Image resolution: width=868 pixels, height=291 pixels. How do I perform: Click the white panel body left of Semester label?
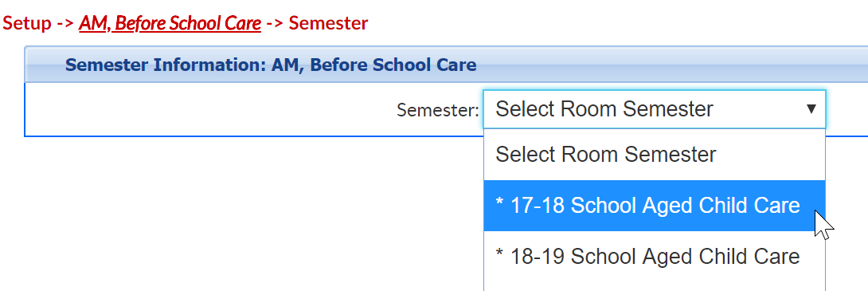pos(210,109)
